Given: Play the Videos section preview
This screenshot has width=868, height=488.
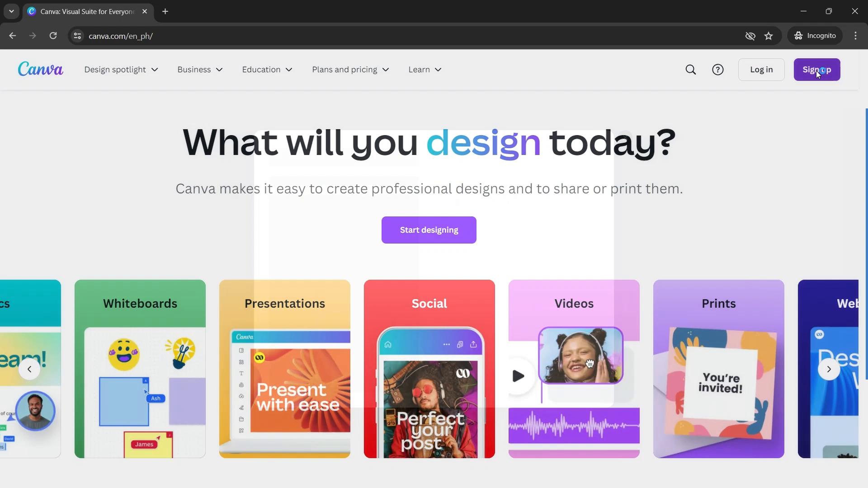Looking at the screenshot, I should (x=517, y=376).
